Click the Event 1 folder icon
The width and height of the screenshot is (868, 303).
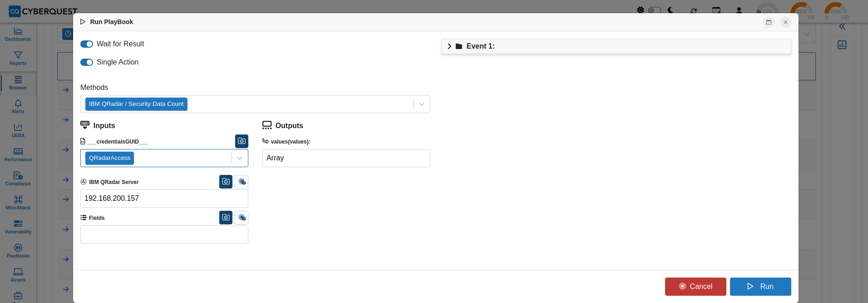click(459, 46)
